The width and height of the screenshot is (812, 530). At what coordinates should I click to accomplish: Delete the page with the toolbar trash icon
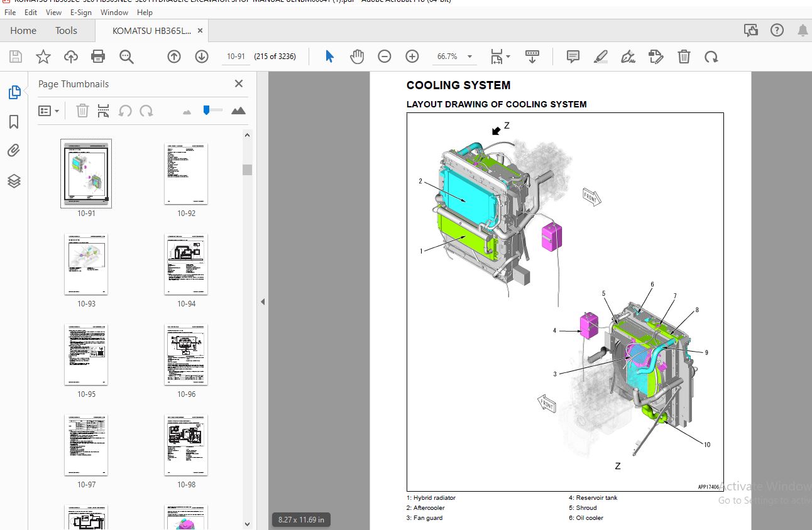coord(684,57)
